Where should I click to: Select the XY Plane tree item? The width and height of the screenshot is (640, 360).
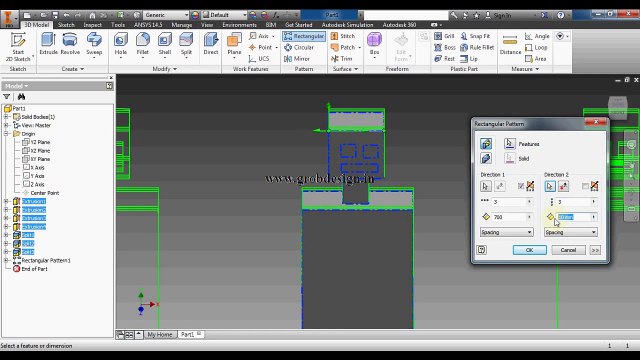(40, 159)
